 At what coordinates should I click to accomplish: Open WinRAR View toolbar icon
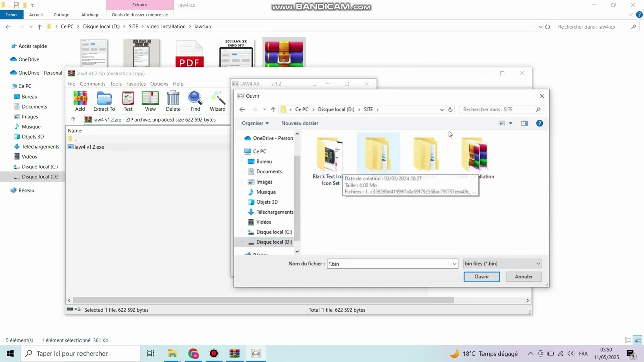pyautogui.click(x=150, y=101)
